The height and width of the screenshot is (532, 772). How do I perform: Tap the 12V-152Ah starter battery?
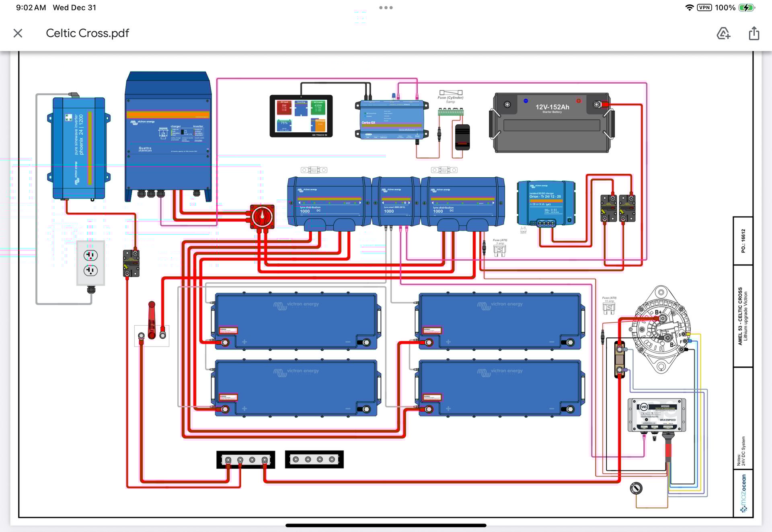(x=552, y=123)
